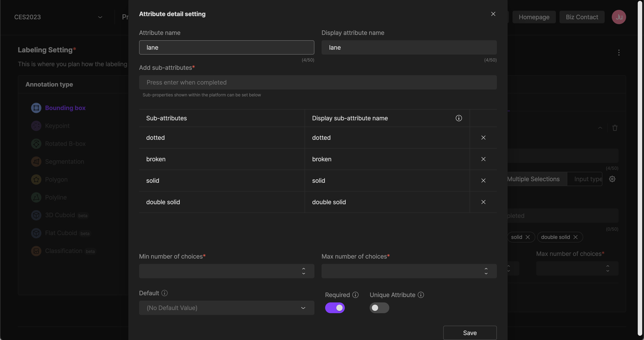Edit solid display sub-attribute name
The height and width of the screenshot is (340, 644).
tap(387, 181)
